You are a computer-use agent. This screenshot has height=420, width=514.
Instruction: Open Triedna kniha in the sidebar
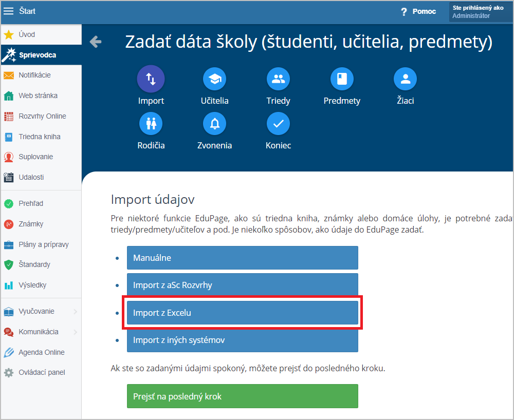point(40,137)
